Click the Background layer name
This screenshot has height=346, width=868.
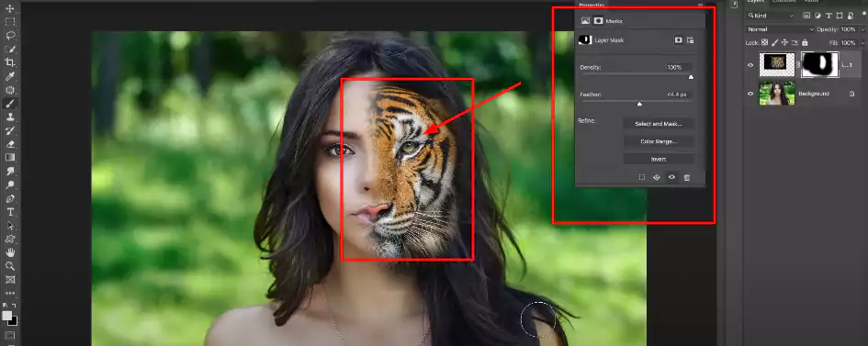(x=814, y=94)
